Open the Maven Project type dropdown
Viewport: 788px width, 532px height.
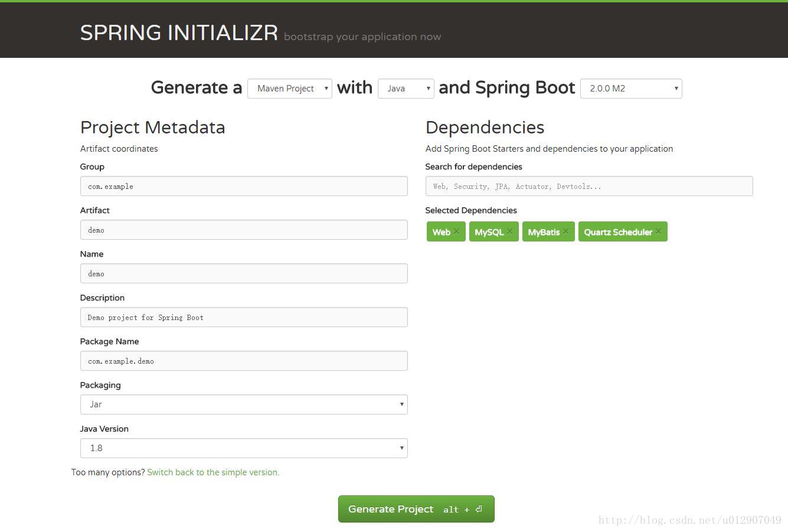290,89
